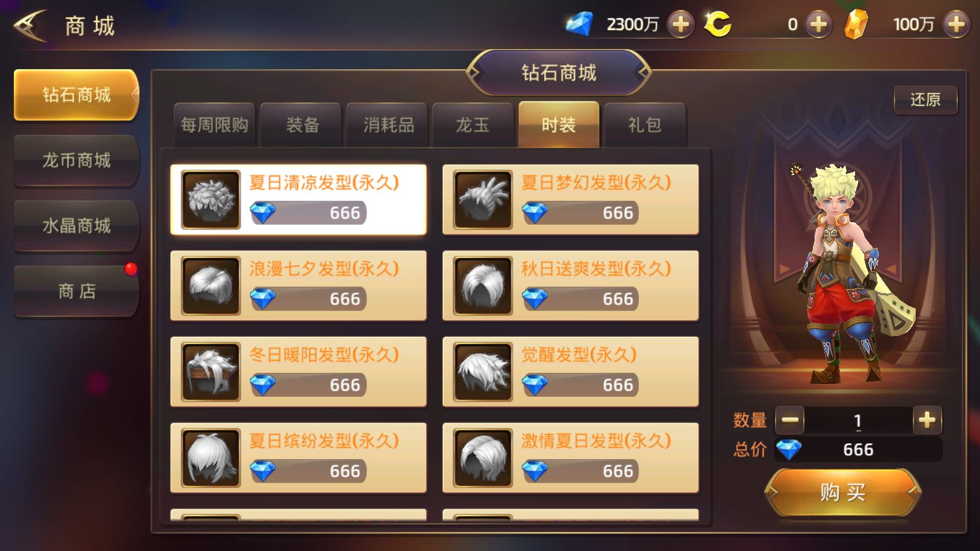Open the 礼包 tab
The width and height of the screenshot is (980, 551).
pos(645,125)
